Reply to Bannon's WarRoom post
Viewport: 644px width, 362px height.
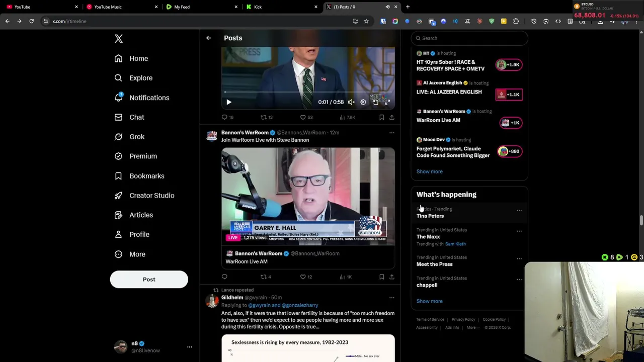point(224,277)
